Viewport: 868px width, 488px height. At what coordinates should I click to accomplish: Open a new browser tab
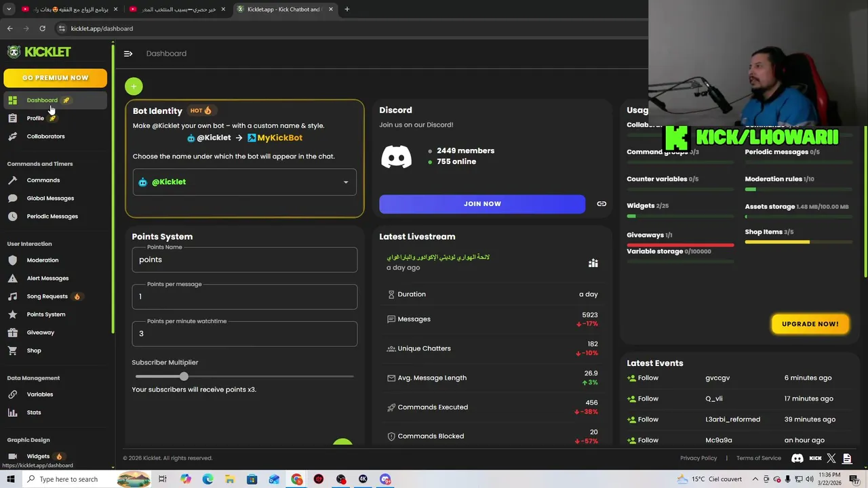coord(347,9)
